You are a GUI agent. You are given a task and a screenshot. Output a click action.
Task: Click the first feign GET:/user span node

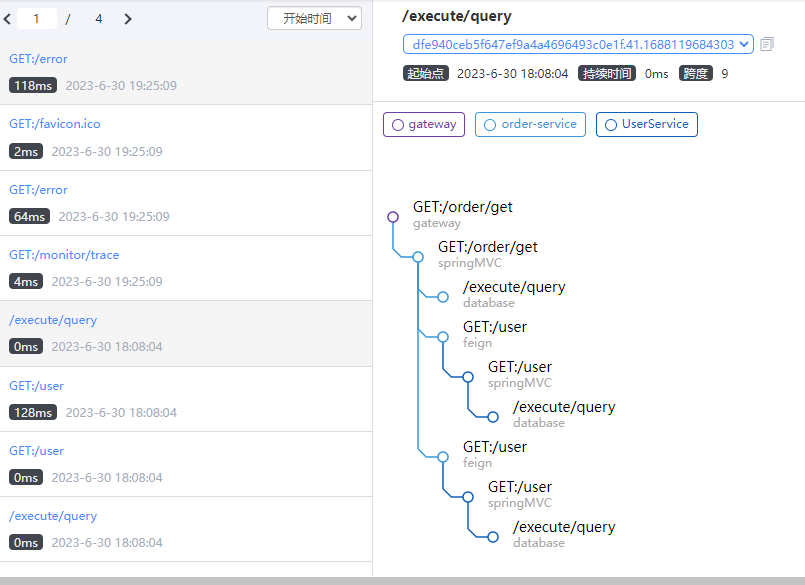[x=443, y=336]
